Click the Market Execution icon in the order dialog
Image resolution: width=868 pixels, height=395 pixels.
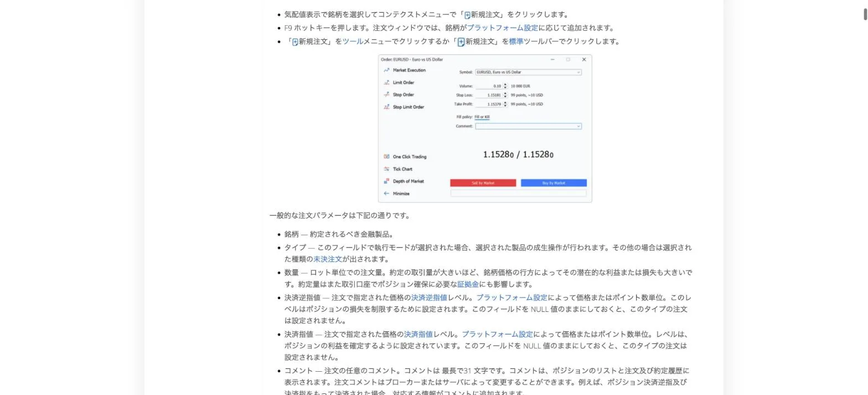coord(386,70)
